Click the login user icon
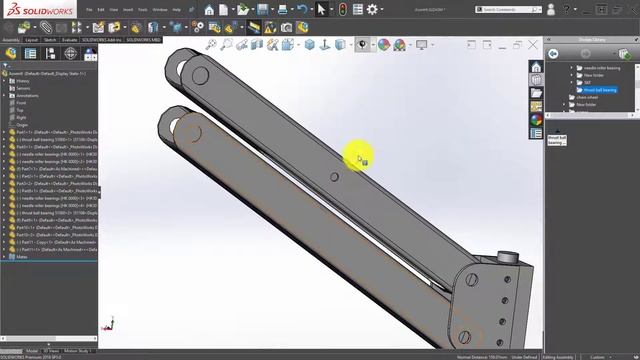Viewport: 640px width, 360px height. (551, 9)
